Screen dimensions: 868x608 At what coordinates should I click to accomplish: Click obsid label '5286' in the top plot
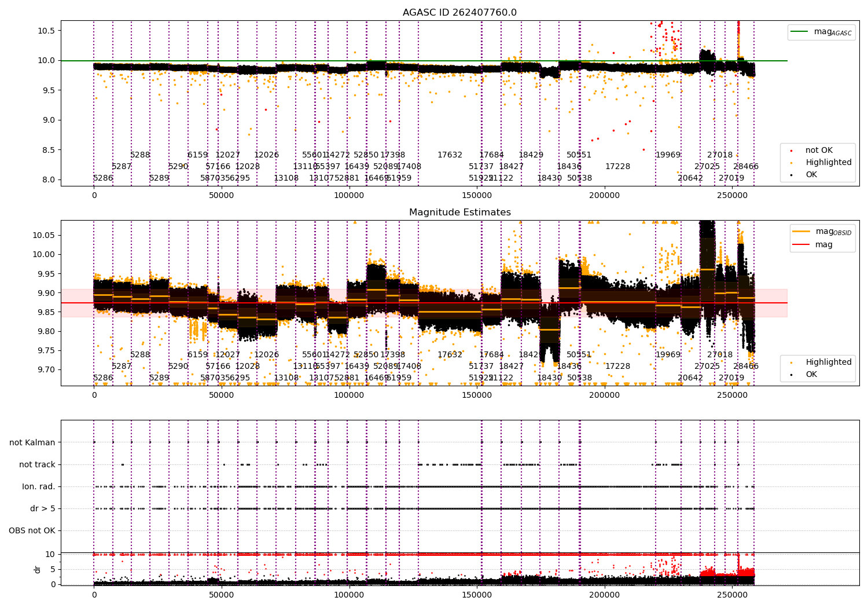pos(103,178)
